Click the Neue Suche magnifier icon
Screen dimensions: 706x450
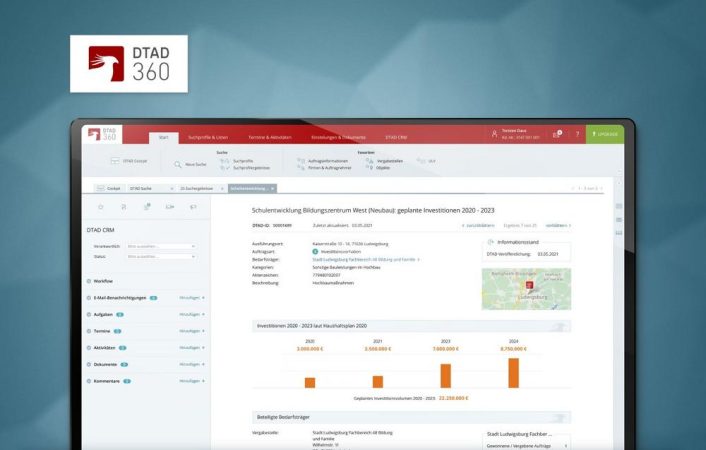[x=180, y=163]
